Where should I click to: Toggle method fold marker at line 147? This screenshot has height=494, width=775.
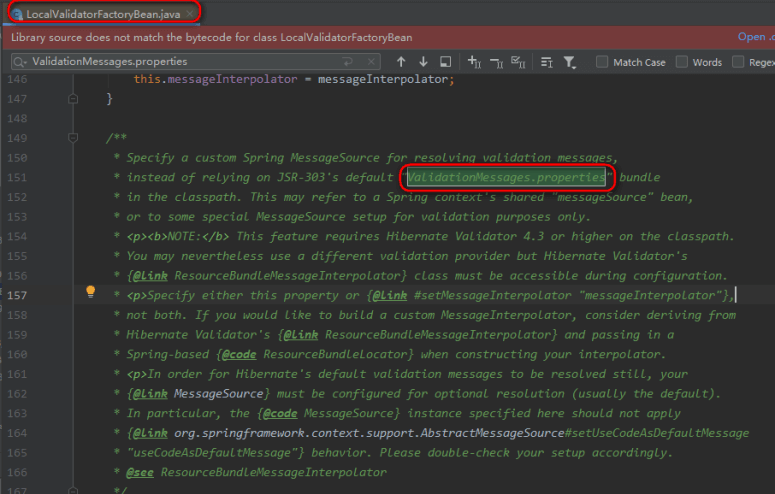[73, 99]
